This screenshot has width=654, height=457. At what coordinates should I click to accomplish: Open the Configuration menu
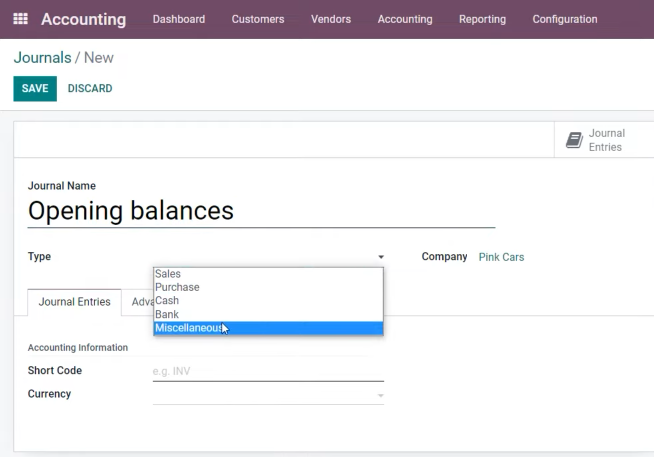[565, 19]
